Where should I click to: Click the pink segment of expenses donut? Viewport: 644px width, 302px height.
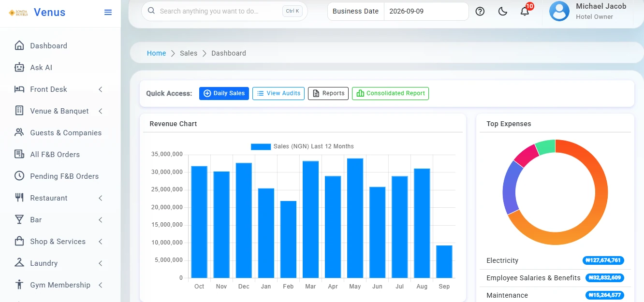click(527, 156)
